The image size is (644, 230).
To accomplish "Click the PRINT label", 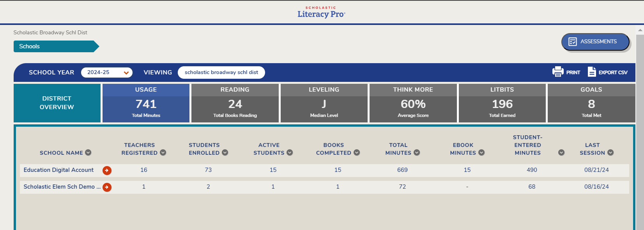I will point(573,73).
